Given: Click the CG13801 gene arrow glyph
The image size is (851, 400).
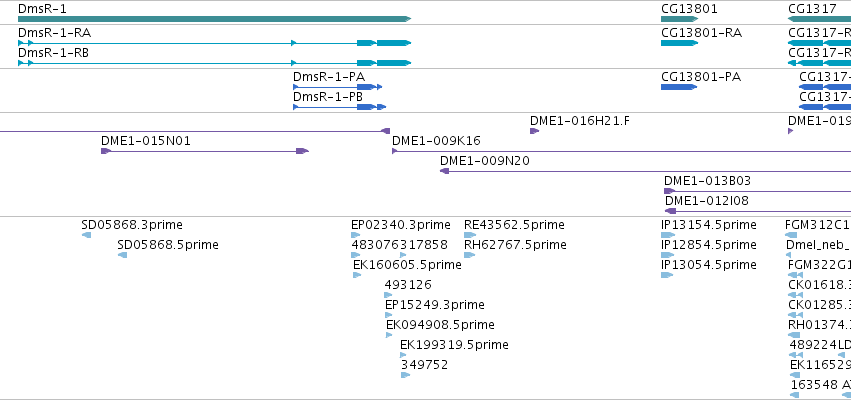Looking at the screenshot, I should point(679,19).
